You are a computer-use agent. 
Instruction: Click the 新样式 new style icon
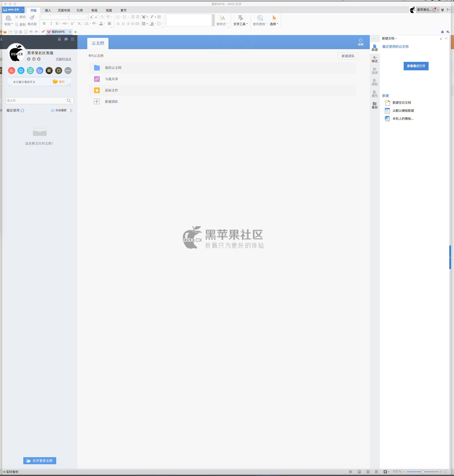coord(222,18)
